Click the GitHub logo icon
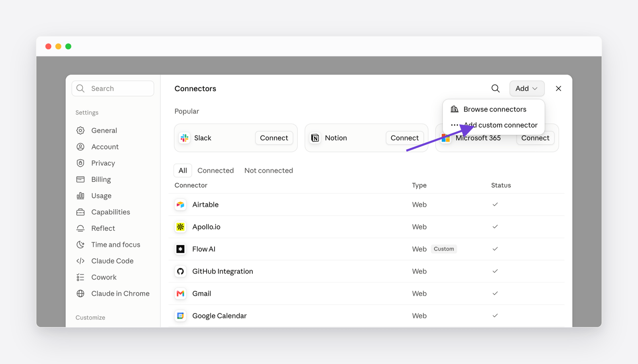638x364 pixels. [x=181, y=272]
